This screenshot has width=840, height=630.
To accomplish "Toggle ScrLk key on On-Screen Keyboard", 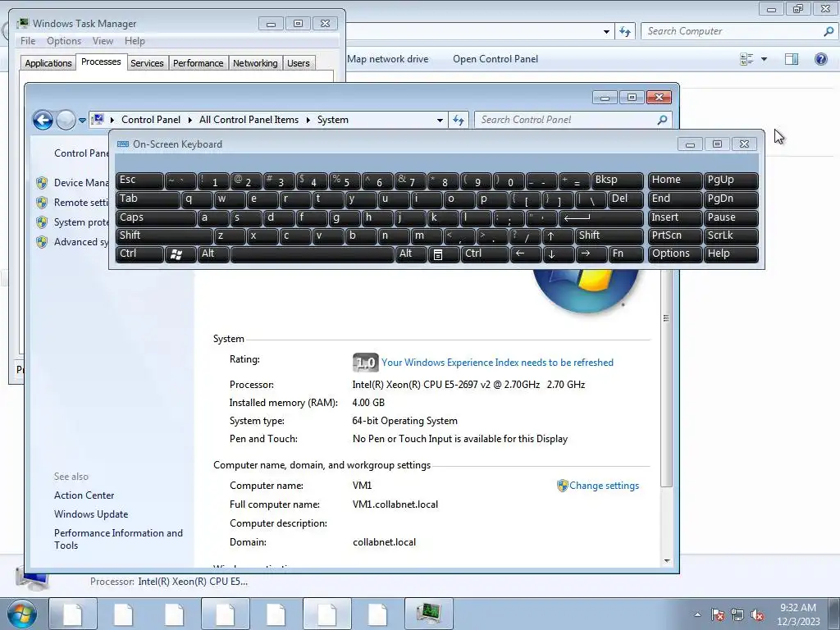I will tap(731, 235).
